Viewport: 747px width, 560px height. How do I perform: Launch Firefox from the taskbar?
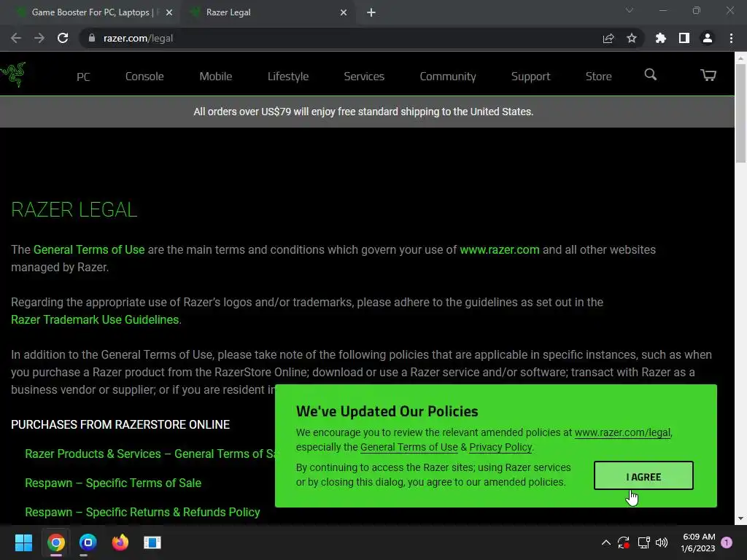[x=120, y=542]
